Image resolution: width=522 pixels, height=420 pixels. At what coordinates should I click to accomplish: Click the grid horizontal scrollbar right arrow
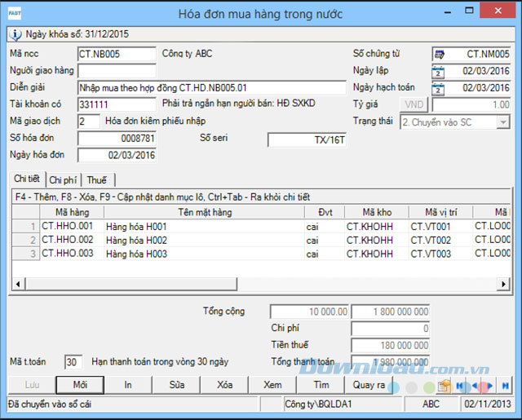point(503,284)
